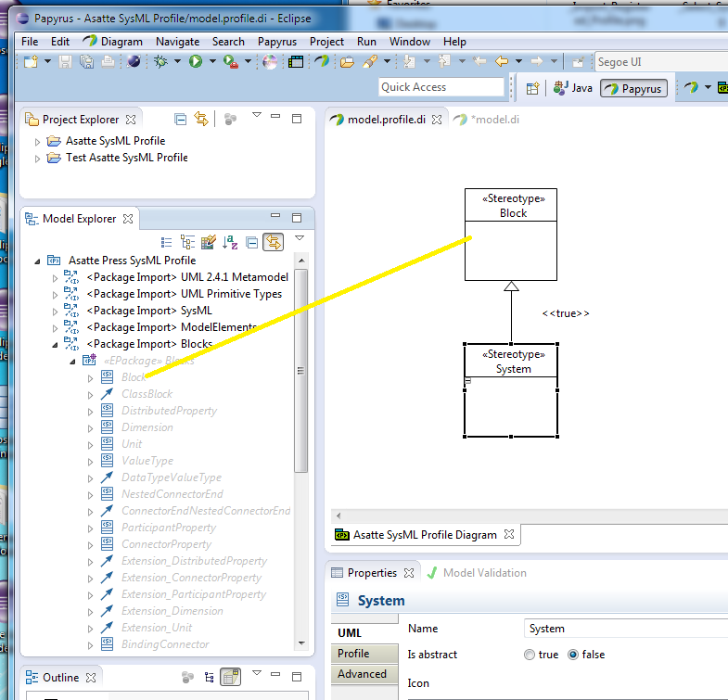Set Is abstract to false
The width and height of the screenshot is (728, 700).
click(x=573, y=655)
